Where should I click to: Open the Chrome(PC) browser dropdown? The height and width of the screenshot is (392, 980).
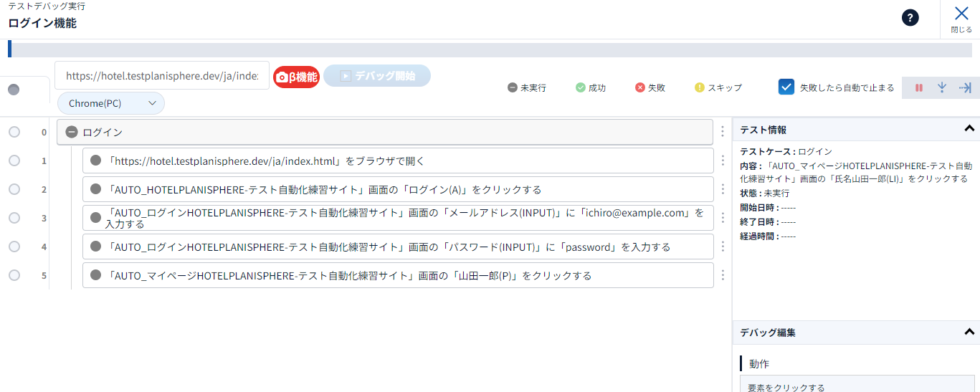coord(111,103)
